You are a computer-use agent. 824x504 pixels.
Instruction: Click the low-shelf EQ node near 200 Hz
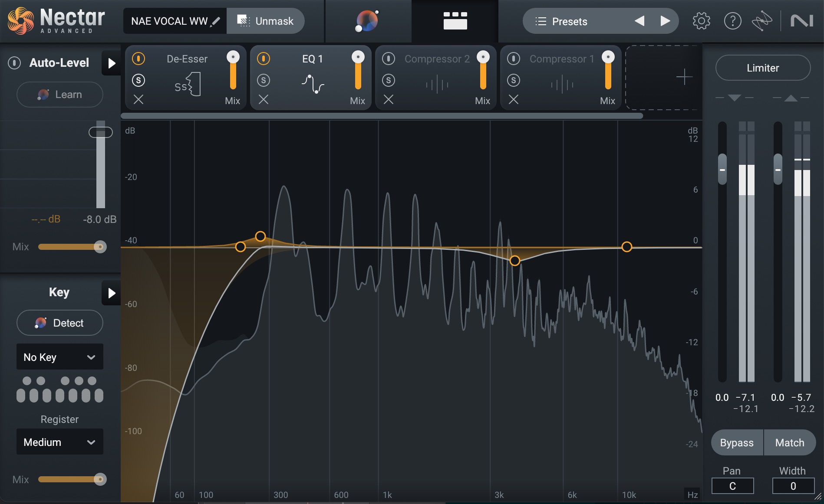click(x=241, y=247)
